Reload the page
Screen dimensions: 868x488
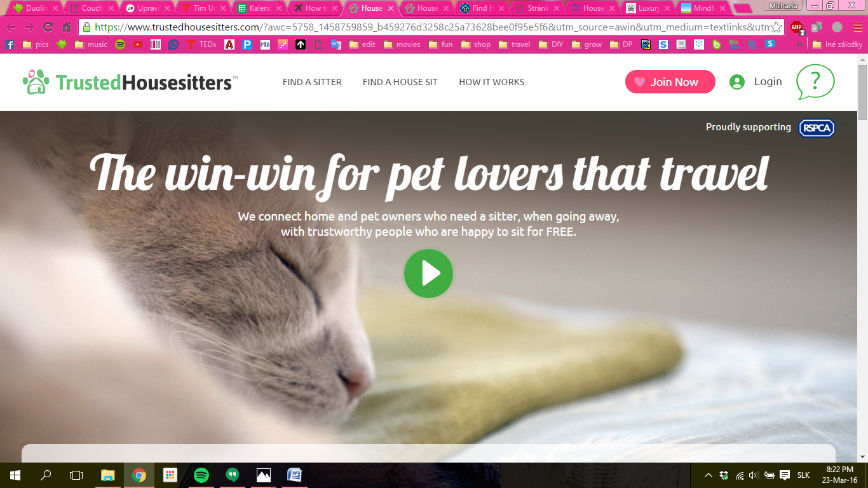pos(48,27)
